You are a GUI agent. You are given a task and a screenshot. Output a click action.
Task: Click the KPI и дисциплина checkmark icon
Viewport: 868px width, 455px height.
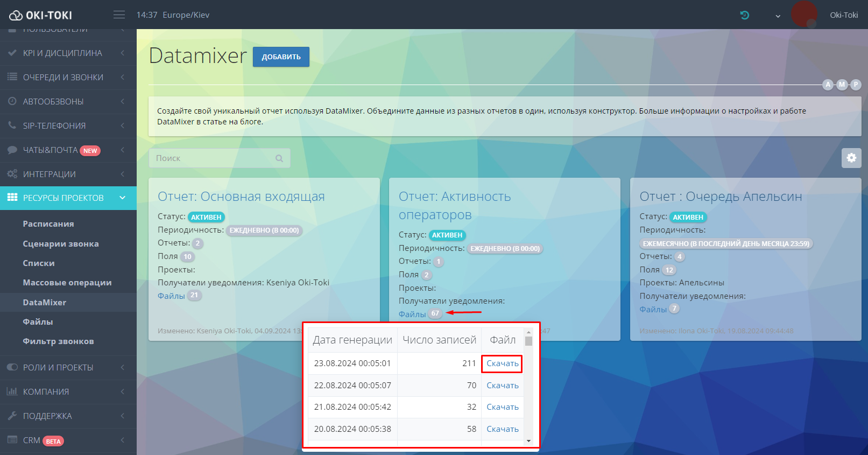pos(12,53)
